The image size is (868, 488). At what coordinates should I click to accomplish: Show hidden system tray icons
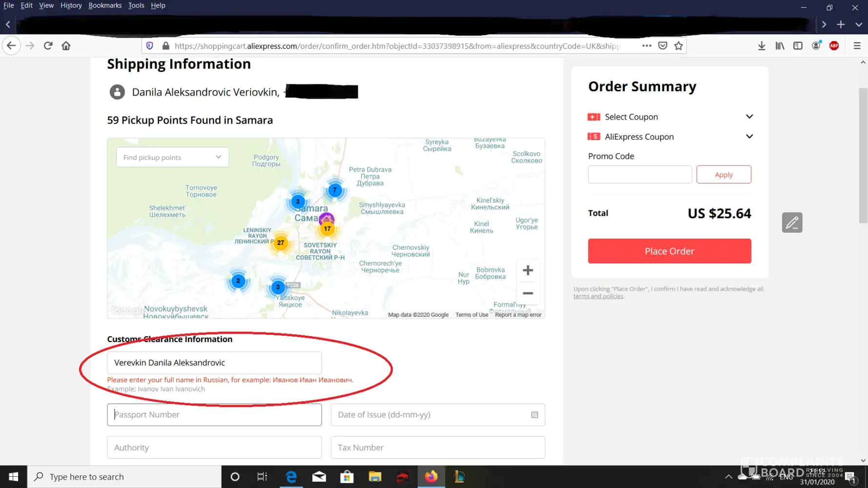click(728, 477)
